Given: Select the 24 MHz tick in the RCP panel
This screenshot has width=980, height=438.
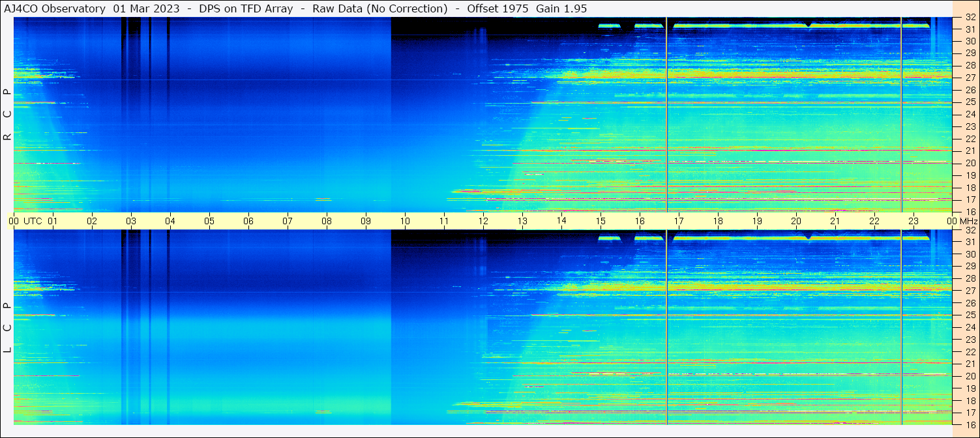Looking at the screenshot, I should coord(970,114).
